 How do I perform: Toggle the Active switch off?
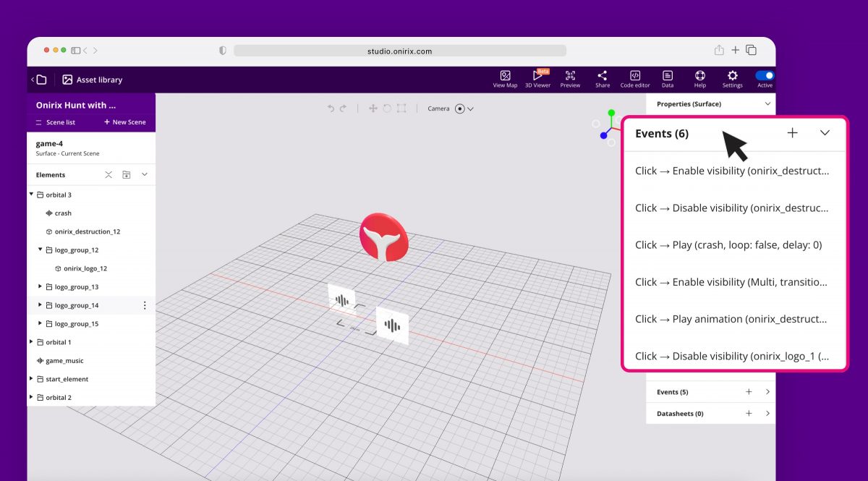click(764, 74)
